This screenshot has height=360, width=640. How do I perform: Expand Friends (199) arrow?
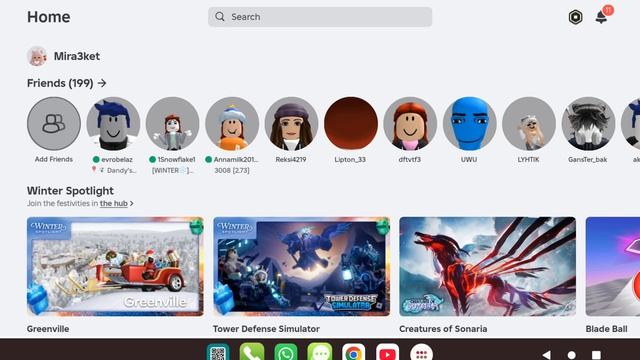pos(102,83)
